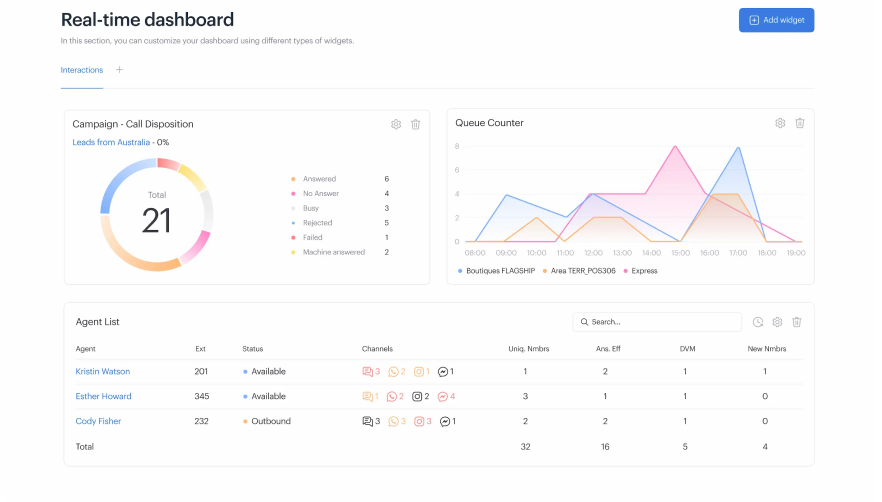Delete the Queue Counter widget
This screenshot has height=502, width=882.
point(800,123)
